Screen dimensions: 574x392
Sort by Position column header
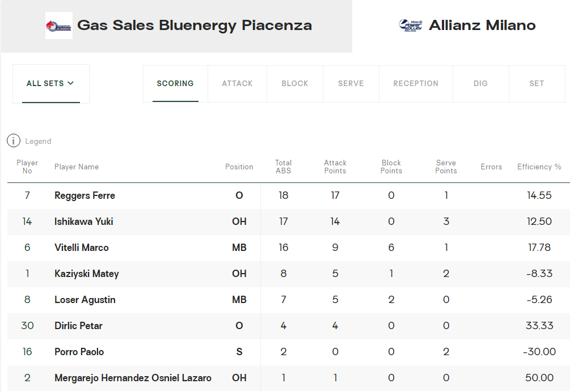pos(239,167)
